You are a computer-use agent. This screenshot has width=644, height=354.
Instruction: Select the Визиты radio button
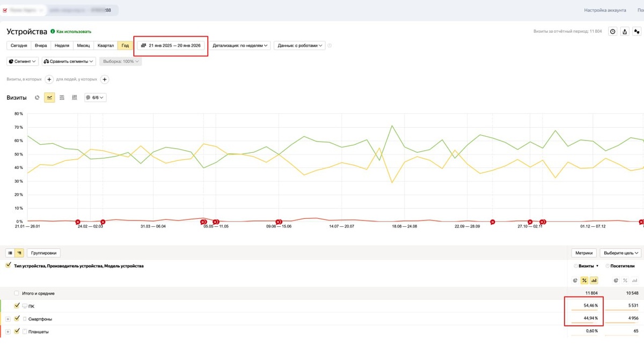(x=576, y=266)
